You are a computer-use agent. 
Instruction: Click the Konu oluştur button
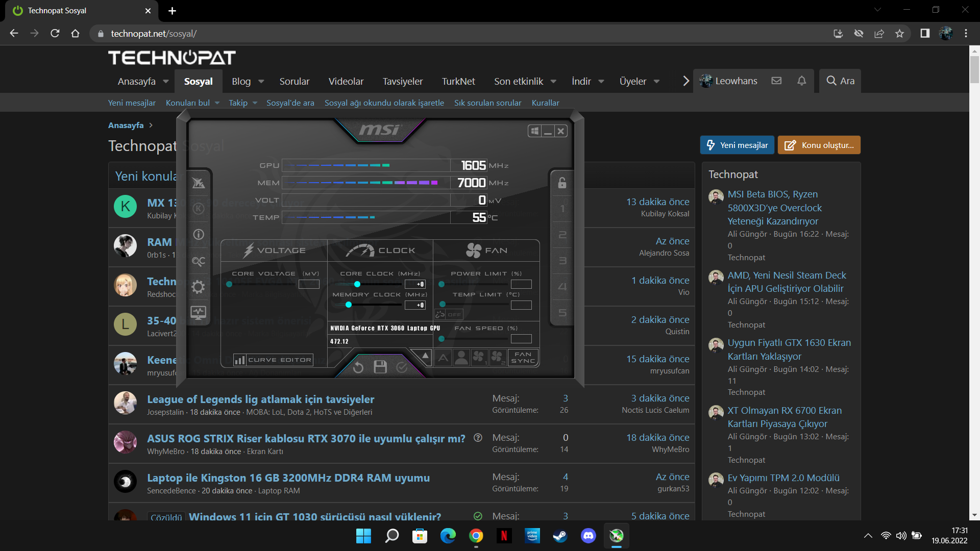(x=819, y=145)
